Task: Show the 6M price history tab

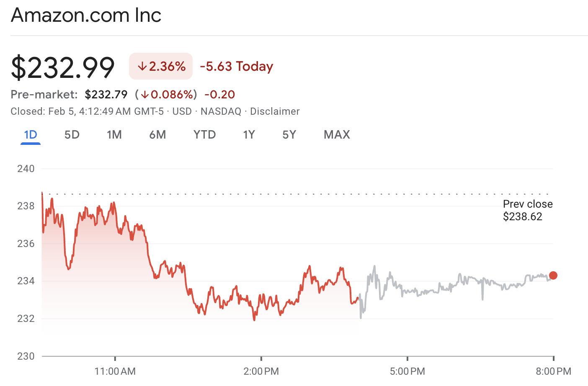Action: tap(157, 135)
